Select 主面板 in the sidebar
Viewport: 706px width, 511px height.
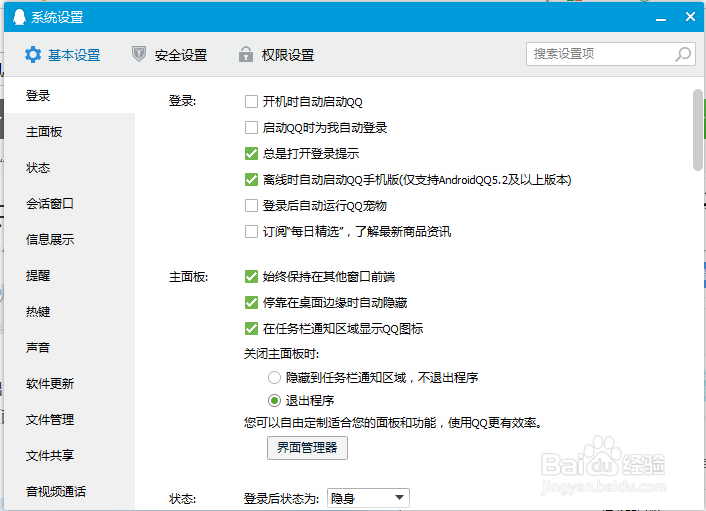click(69, 131)
